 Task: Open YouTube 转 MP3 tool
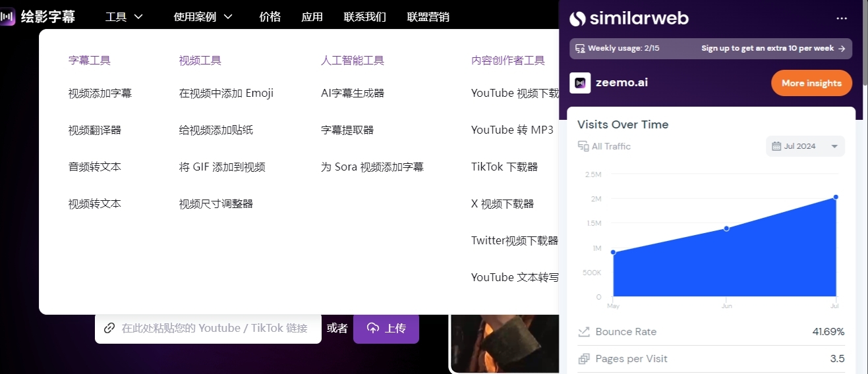[x=512, y=130]
